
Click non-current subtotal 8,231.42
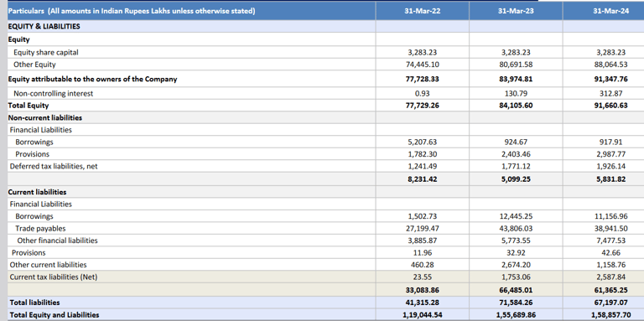click(423, 179)
